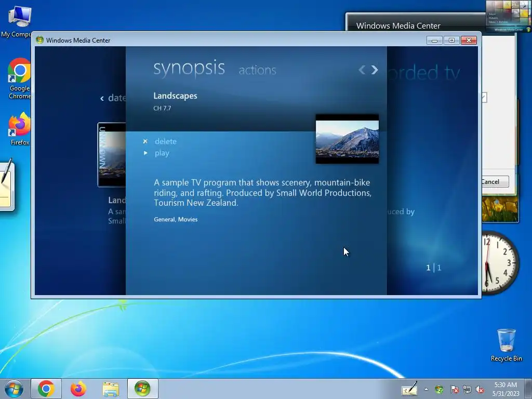
Task: Switch to the actions tab
Action: click(x=258, y=70)
